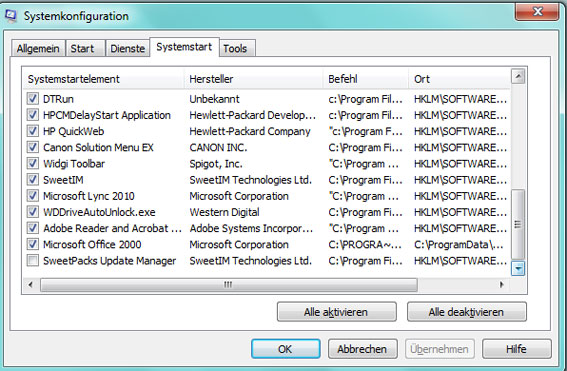Screen dimensions: 567x371
Task: Click 'Adobe Systems Incorpor...' manufacturer cell
Action: [251, 229]
